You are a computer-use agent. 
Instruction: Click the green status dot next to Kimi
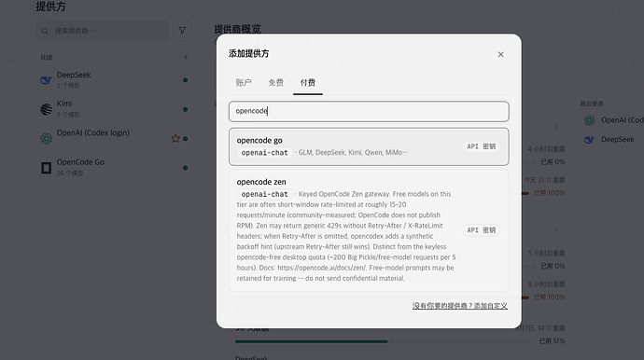point(185,109)
